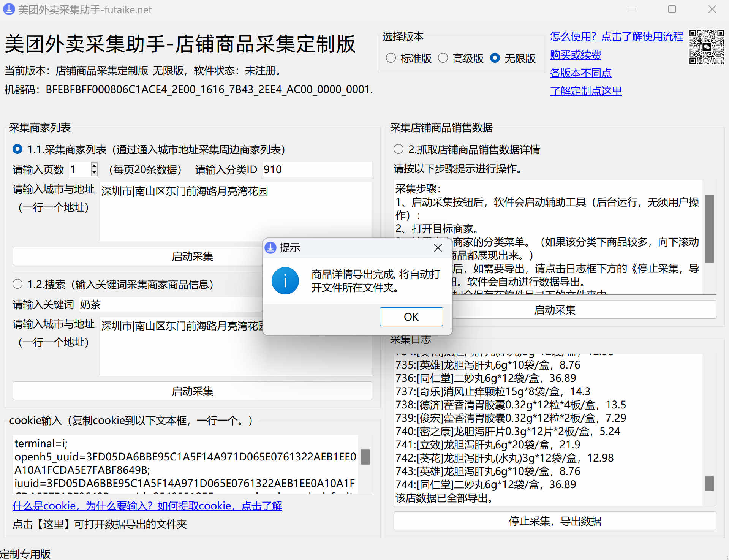Viewport: 729px width, 560px height.
Task: Increase page number with up stepper
Action: click(94, 166)
